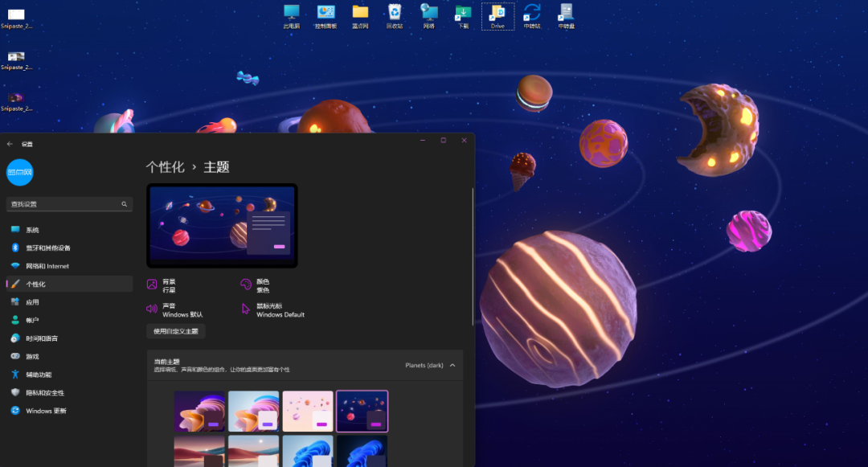Open the 下载 downloads shortcut
868x467 pixels.
[464, 16]
